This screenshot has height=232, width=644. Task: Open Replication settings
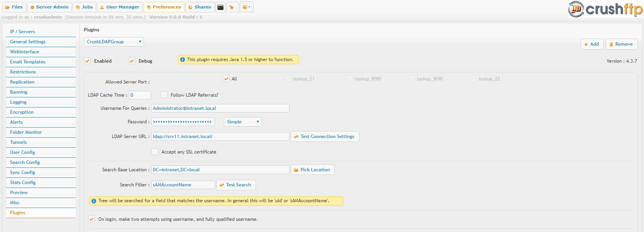click(41, 82)
